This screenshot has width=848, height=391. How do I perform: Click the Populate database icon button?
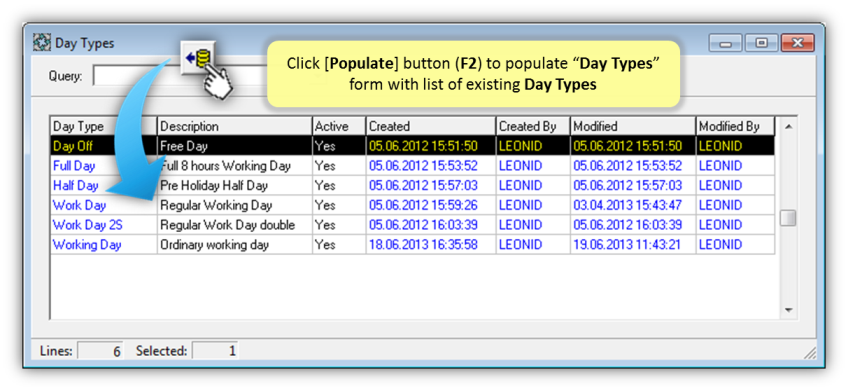pyautogui.click(x=198, y=58)
